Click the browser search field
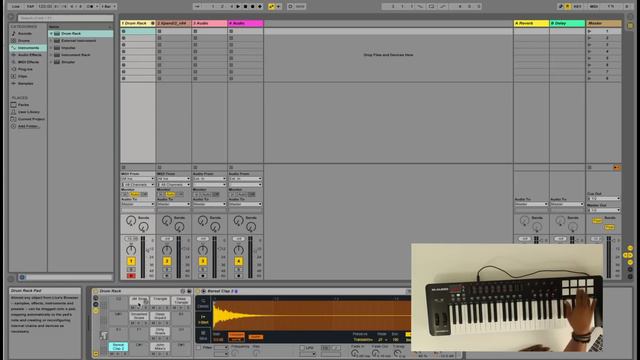 (x=65, y=18)
